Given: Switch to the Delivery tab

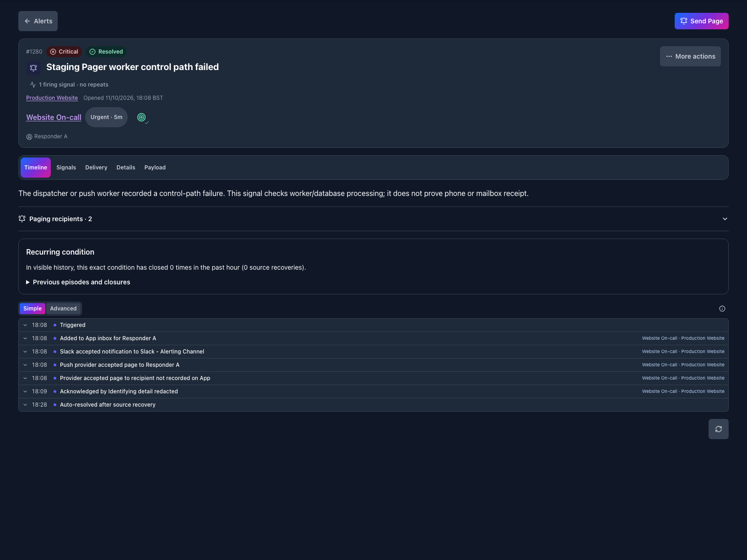Looking at the screenshot, I should 96,168.
